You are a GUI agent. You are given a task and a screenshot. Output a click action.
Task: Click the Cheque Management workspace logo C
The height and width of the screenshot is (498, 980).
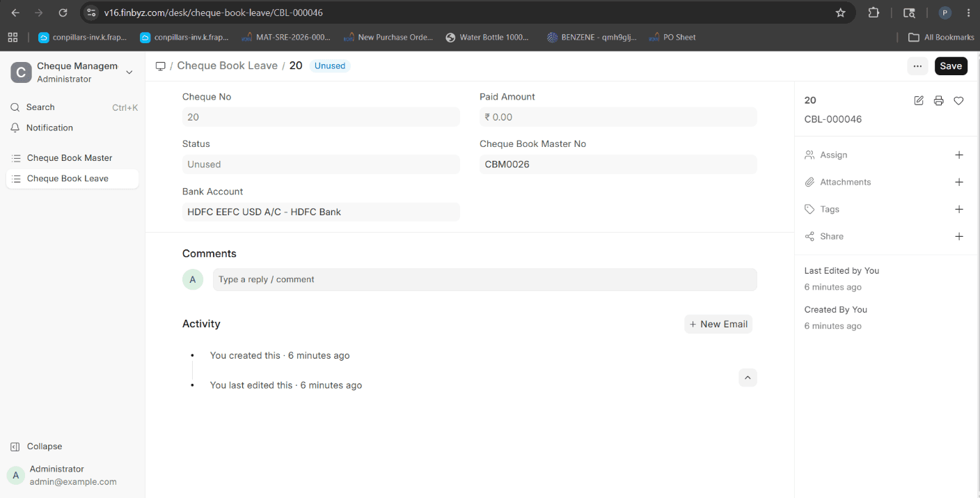point(21,72)
